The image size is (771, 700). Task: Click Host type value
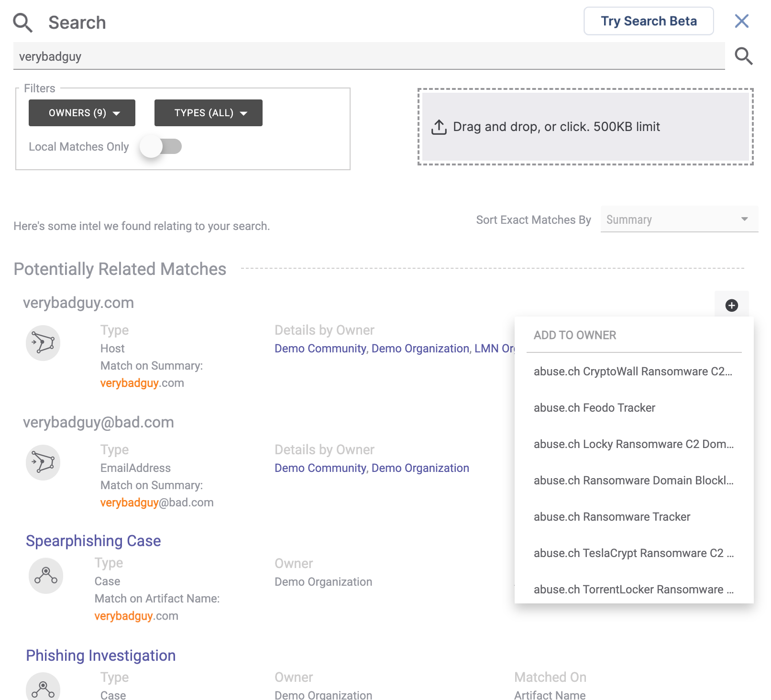pos(112,349)
